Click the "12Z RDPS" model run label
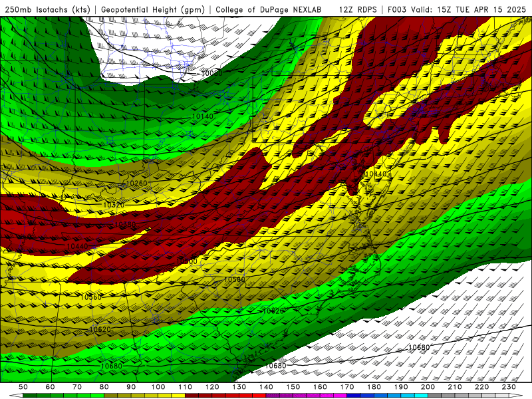The height and width of the screenshot is (399, 532). (358, 9)
